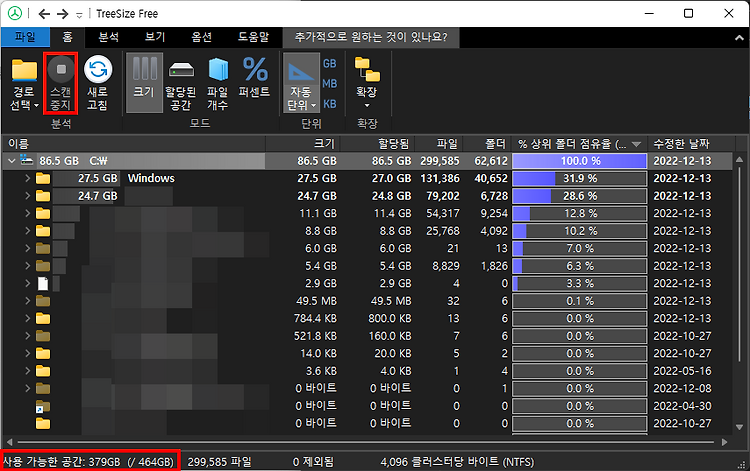Select the 521.8 KB size cell
750x471 pixels.
[x=315, y=336]
